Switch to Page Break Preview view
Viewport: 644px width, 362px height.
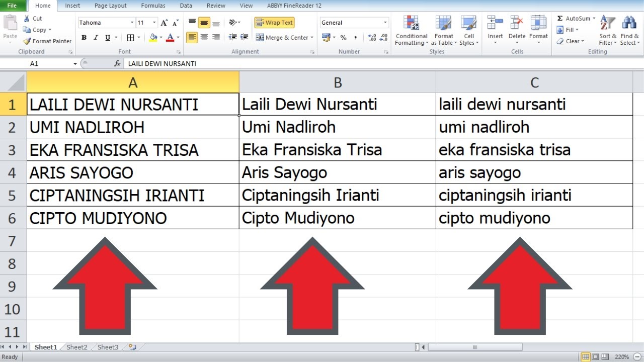[604, 357]
